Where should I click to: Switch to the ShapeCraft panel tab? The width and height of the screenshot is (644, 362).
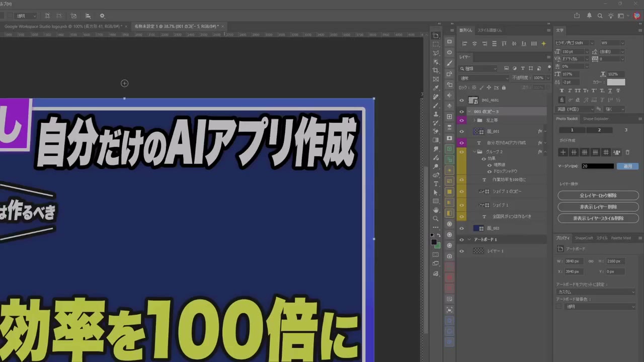[x=584, y=238]
